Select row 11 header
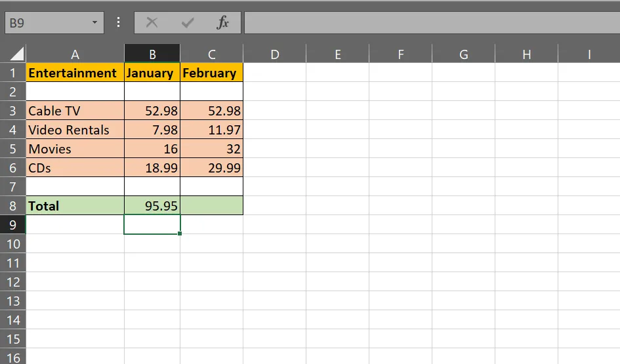Screen dimensions: 620x364 (x=12, y=263)
